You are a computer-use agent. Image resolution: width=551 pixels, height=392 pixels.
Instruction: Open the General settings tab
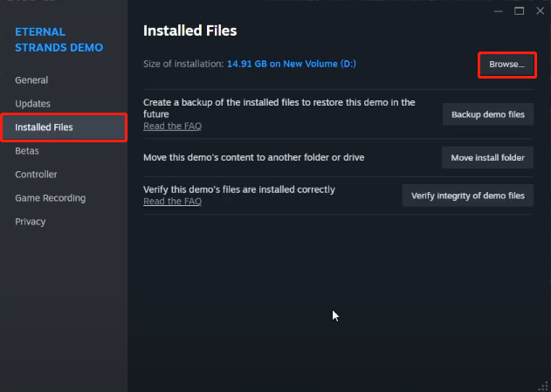click(x=31, y=80)
